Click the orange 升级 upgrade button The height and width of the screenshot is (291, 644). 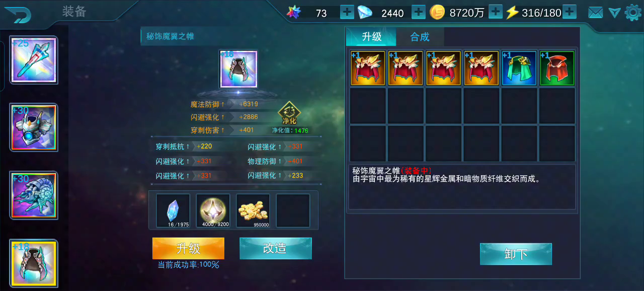[x=188, y=248]
